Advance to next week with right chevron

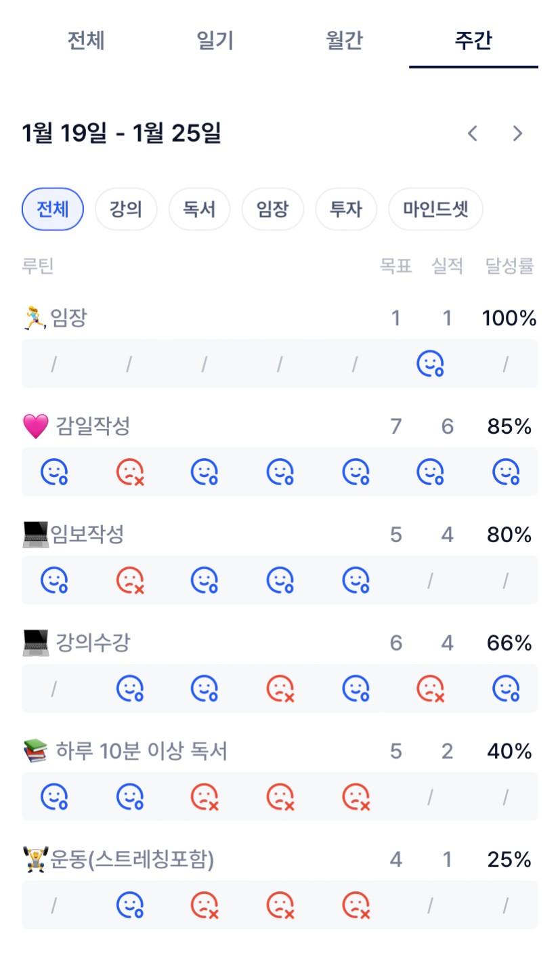click(x=517, y=134)
